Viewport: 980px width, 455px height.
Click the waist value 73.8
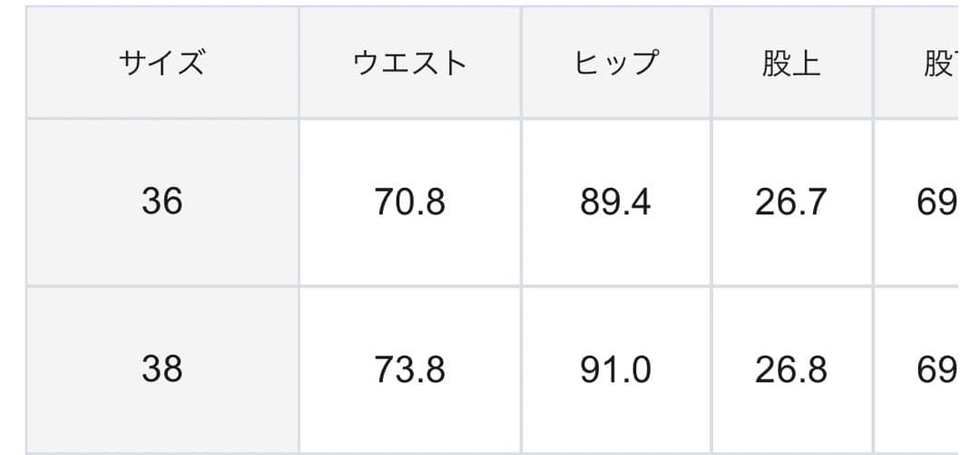[410, 369]
